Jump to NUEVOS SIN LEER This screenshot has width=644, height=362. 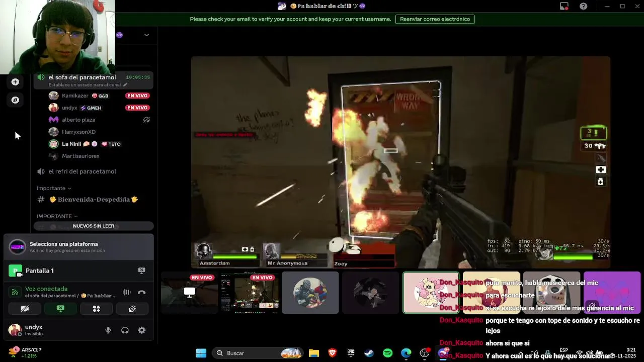coord(94,226)
